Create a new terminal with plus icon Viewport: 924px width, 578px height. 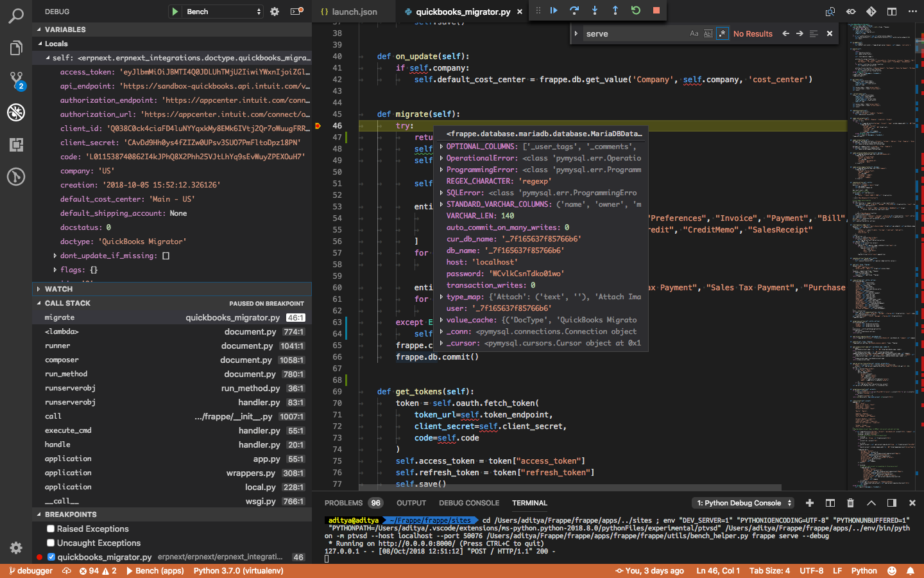[810, 503]
